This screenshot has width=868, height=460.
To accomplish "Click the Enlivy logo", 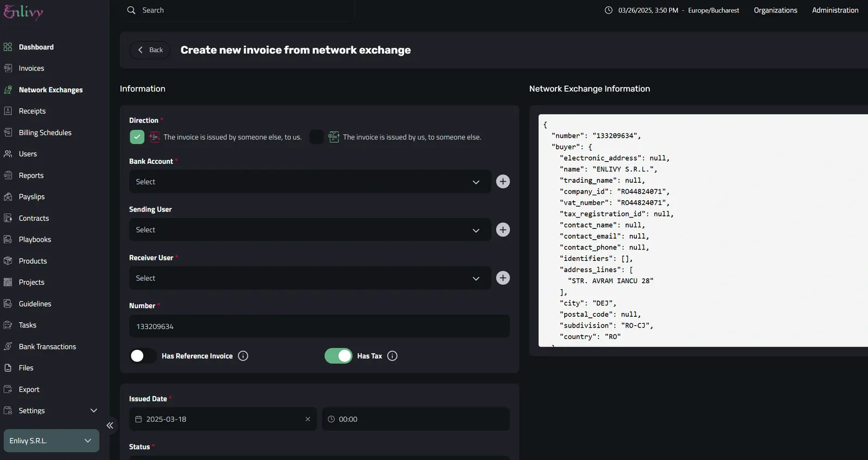I will click(23, 12).
